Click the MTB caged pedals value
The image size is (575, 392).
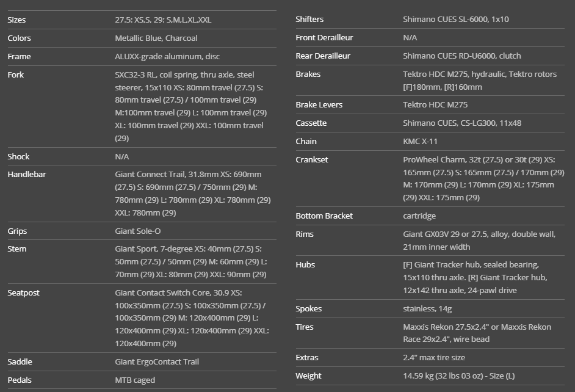click(x=135, y=380)
